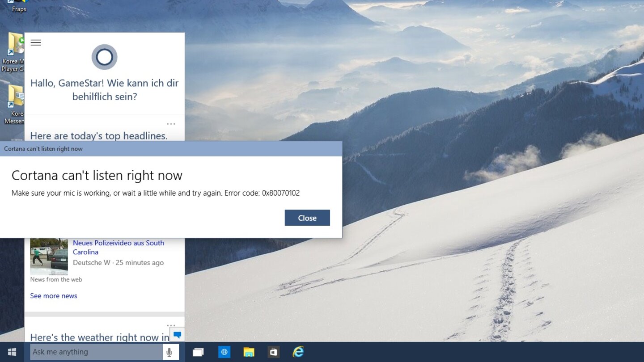
Task: Click the Cortana feedback speech bubble icon
Action: coord(178,335)
